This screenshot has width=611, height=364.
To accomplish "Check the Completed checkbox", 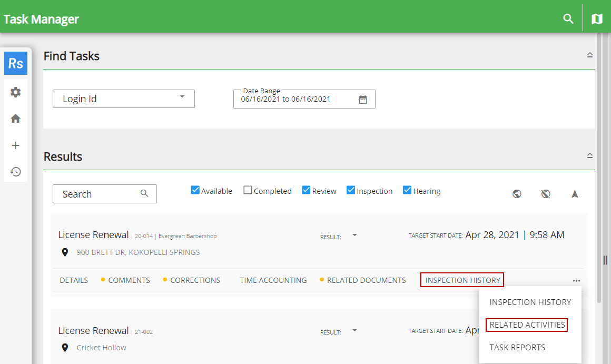I will pos(248,190).
